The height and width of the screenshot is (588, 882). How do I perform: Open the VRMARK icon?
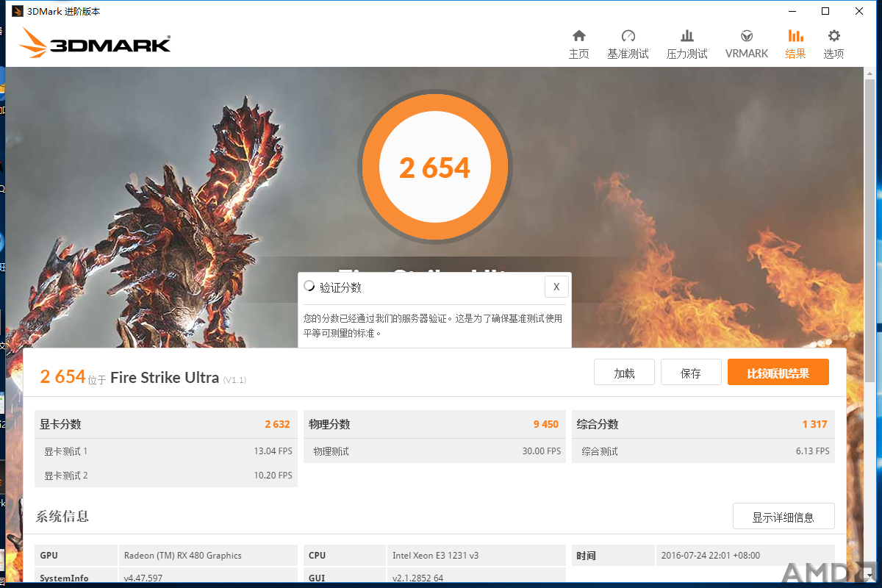tap(747, 36)
